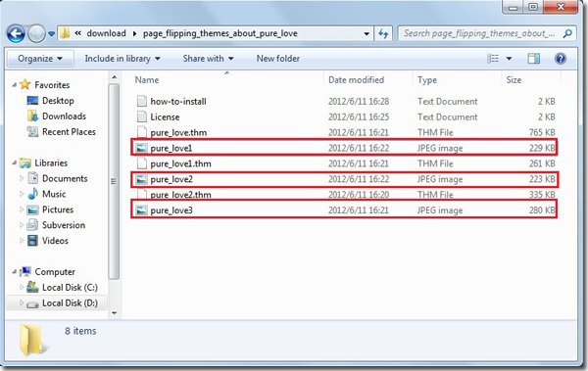Open the Include in library menu

tap(122, 59)
